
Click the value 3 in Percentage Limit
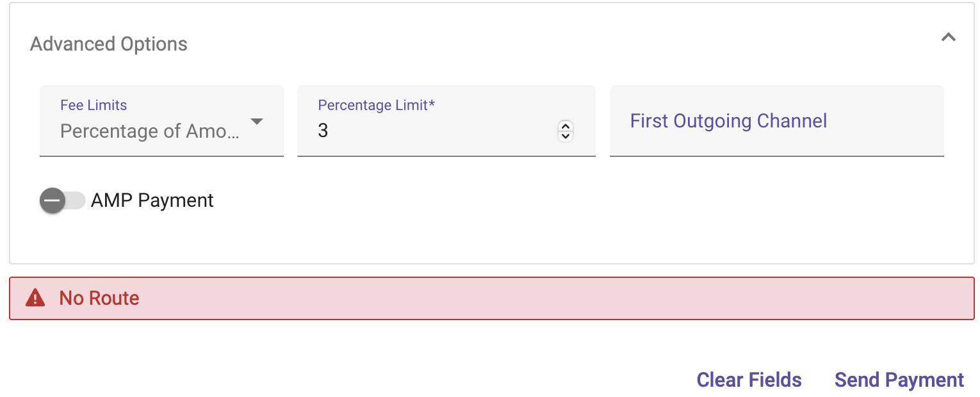(323, 131)
